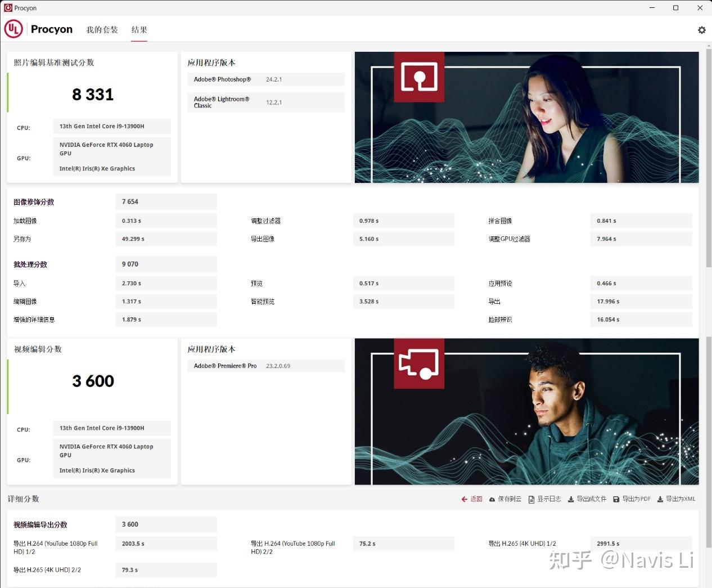The height and width of the screenshot is (588, 712).
Task: Click the back arrow icon 返回
Action: click(x=465, y=499)
